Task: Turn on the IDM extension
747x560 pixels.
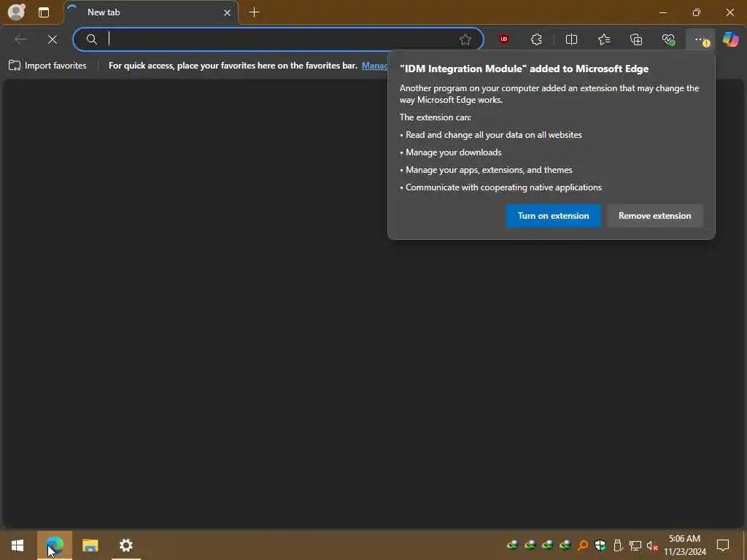Action: pyautogui.click(x=553, y=216)
